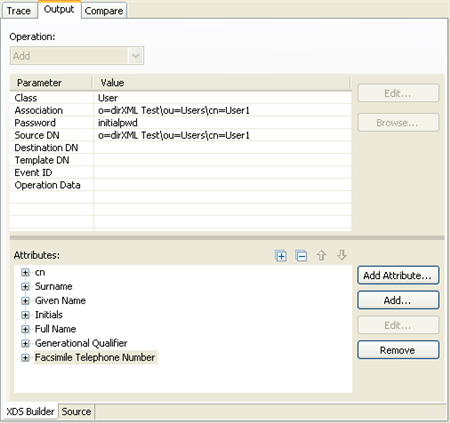Click the Add Attribute... button

point(398,275)
